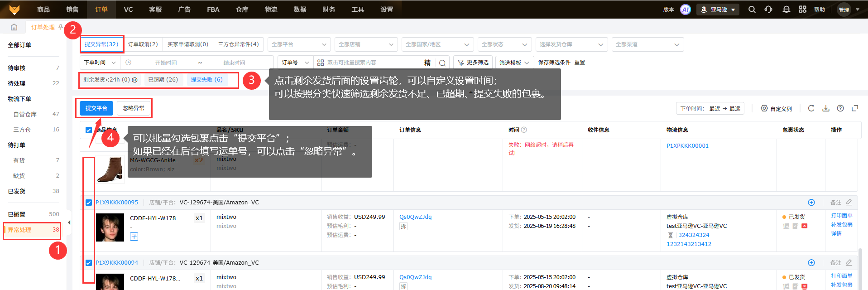Uncheck the select-all header checkbox

[89, 130]
